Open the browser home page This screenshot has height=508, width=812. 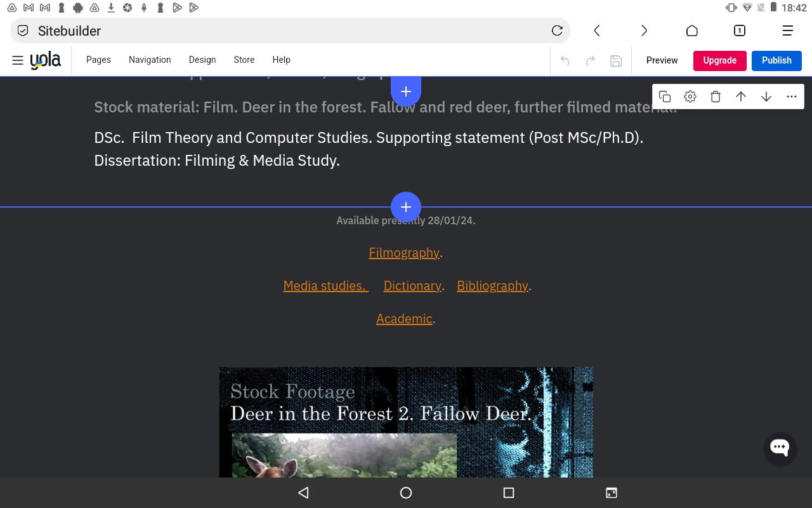[x=692, y=30]
